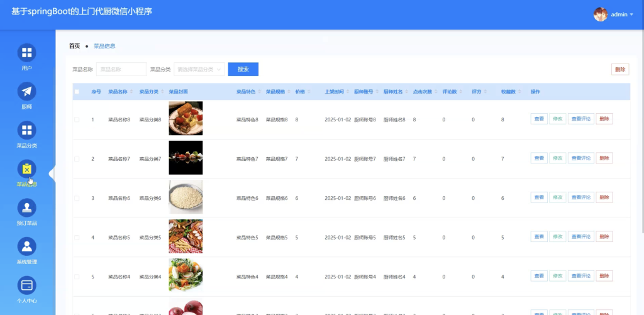Check the row for 菜品名称7
The width and height of the screenshot is (644, 315).
pyautogui.click(x=77, y=159)
